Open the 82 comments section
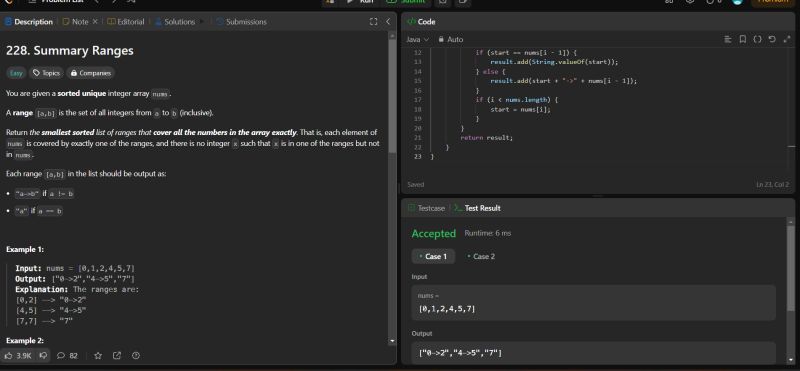Image resolution: width=800 pixels, height=371 pixels. pos(67,356)
